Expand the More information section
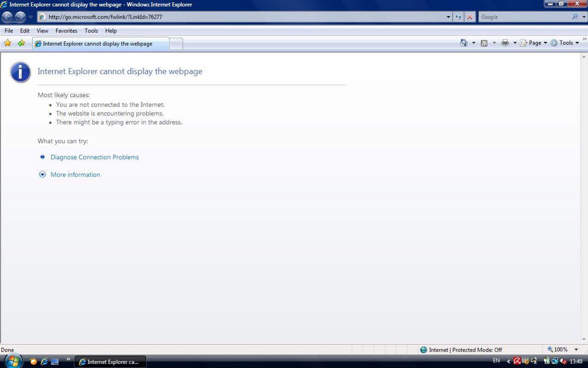Image resolution: width=588 pixels, height=368 pixels. pyautogui.click(x=75, y=175)
